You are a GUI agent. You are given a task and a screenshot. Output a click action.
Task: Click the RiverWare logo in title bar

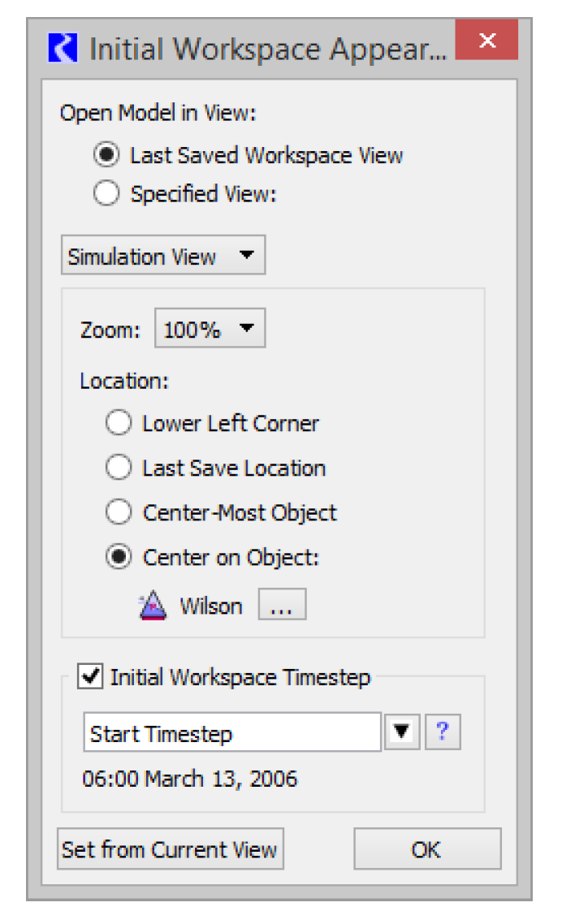pos(63,49)
